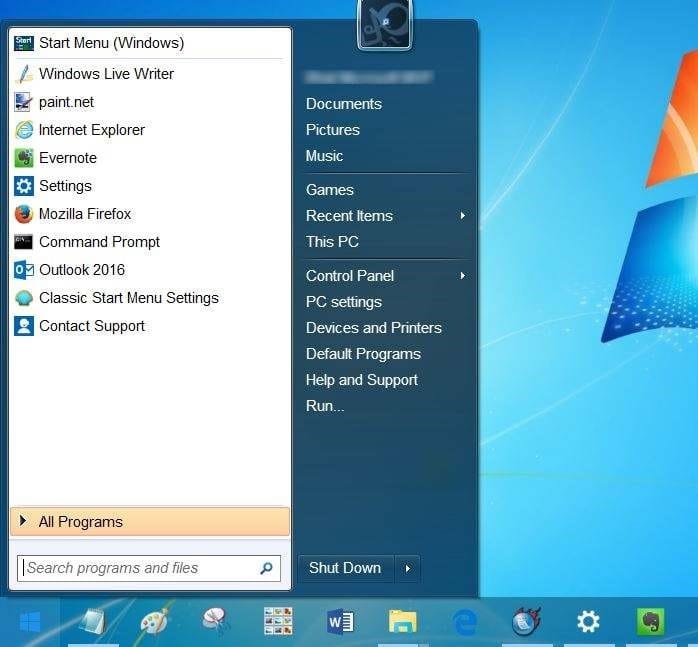This screenshot has height=647, width=698.
Task: Focus the Search programs and files box
Action: coord(149,568)
